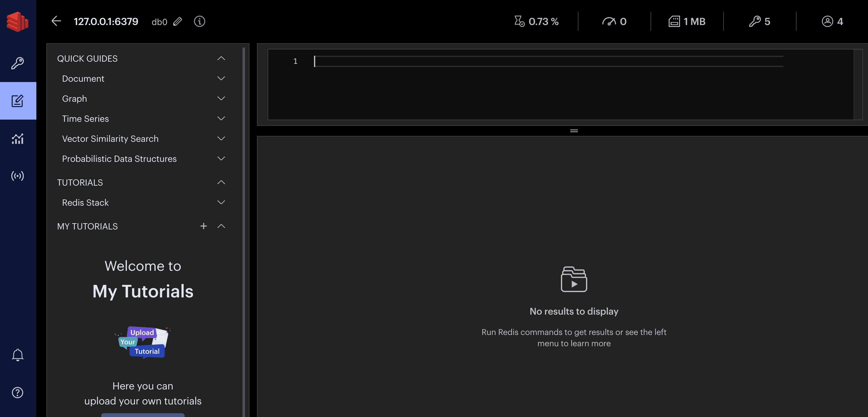The width and height of the screenshot is (868, 417).
Task: Show database info via info icon
Action: 200,22
